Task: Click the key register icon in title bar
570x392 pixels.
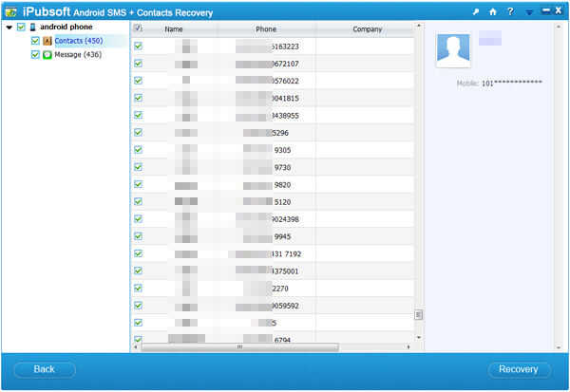Action: pos(476,12)
